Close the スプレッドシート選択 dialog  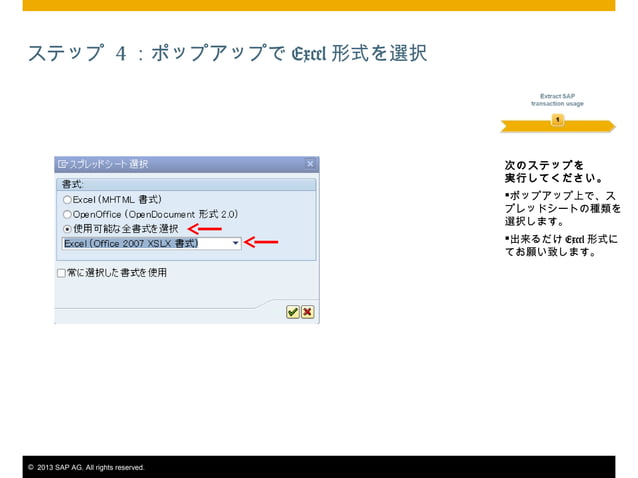(310, 164)
